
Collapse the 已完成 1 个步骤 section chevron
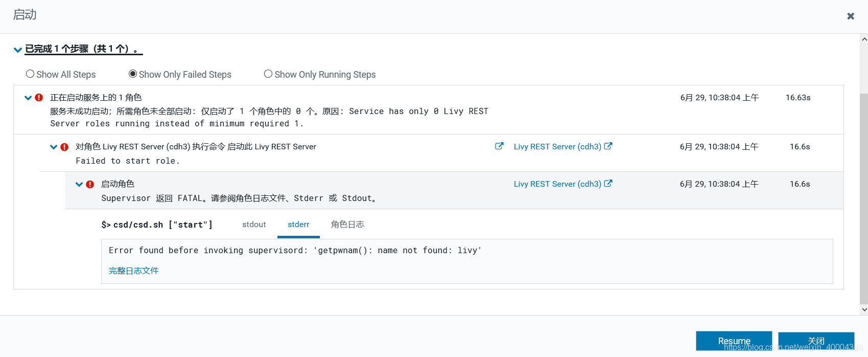[18, 50]
